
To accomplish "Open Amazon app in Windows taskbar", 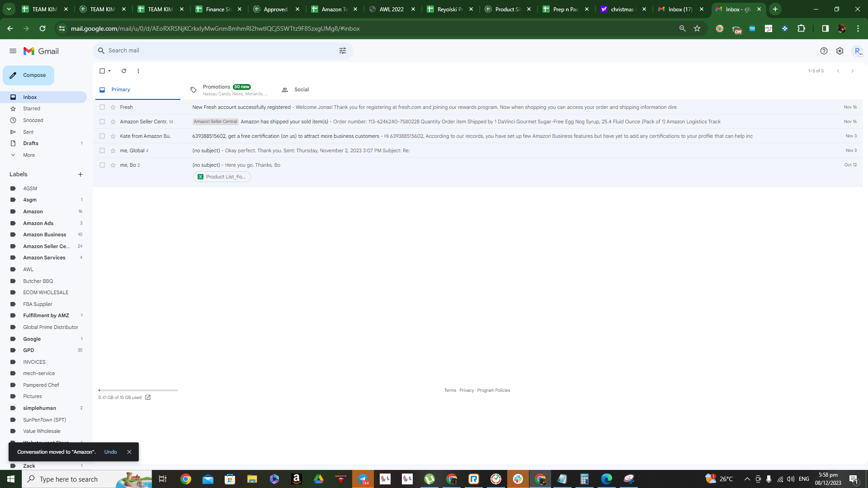I will pyautogui.click(x=297, y=479).
